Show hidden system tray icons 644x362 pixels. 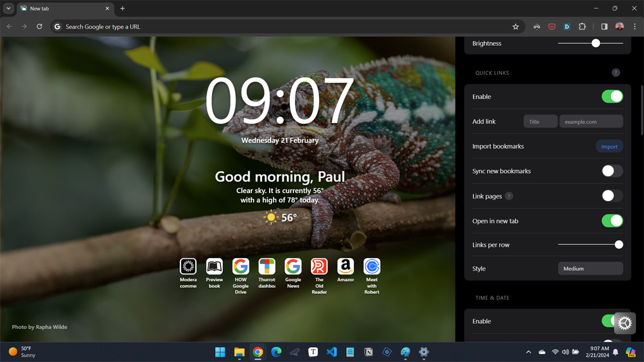[529, 352]
